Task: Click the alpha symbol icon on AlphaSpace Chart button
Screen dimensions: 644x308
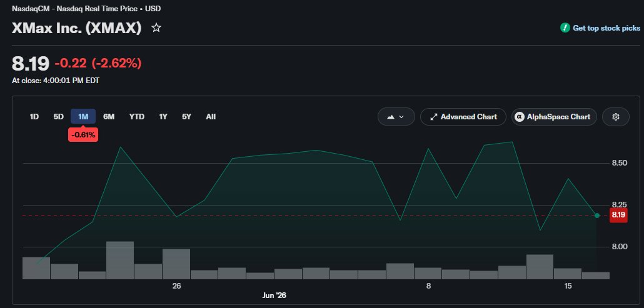Action: [x=519, y=117]
